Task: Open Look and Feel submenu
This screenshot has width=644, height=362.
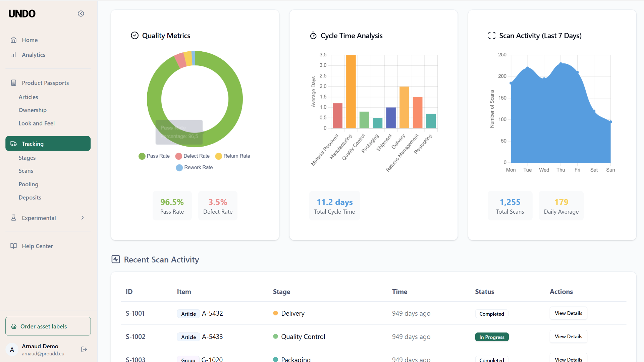Action: 37,123
